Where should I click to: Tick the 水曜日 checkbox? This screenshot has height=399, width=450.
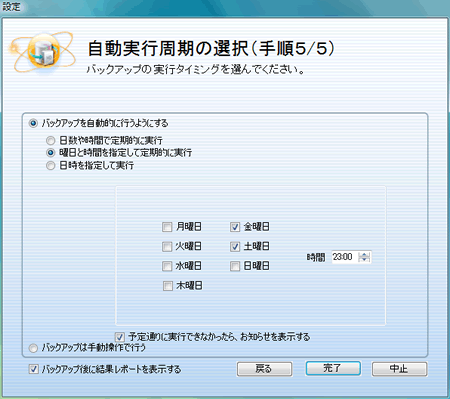pos(167,266)
